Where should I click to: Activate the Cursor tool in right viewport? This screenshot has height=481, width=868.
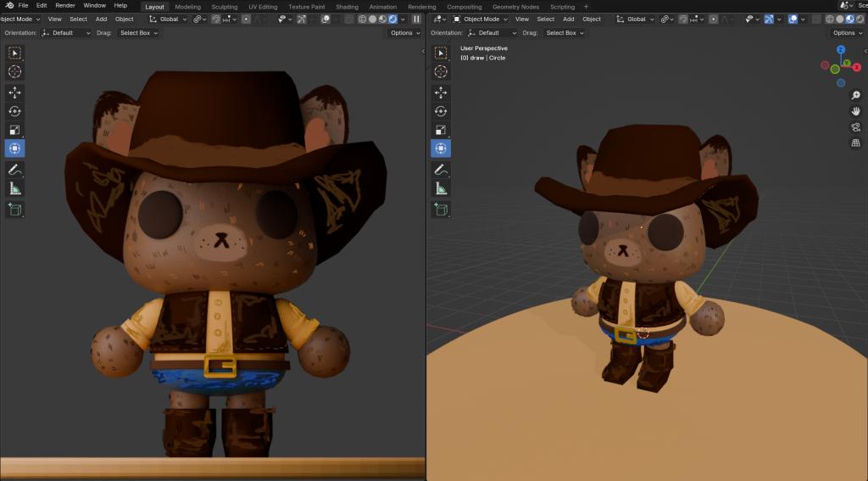click(x=441, y=72)
